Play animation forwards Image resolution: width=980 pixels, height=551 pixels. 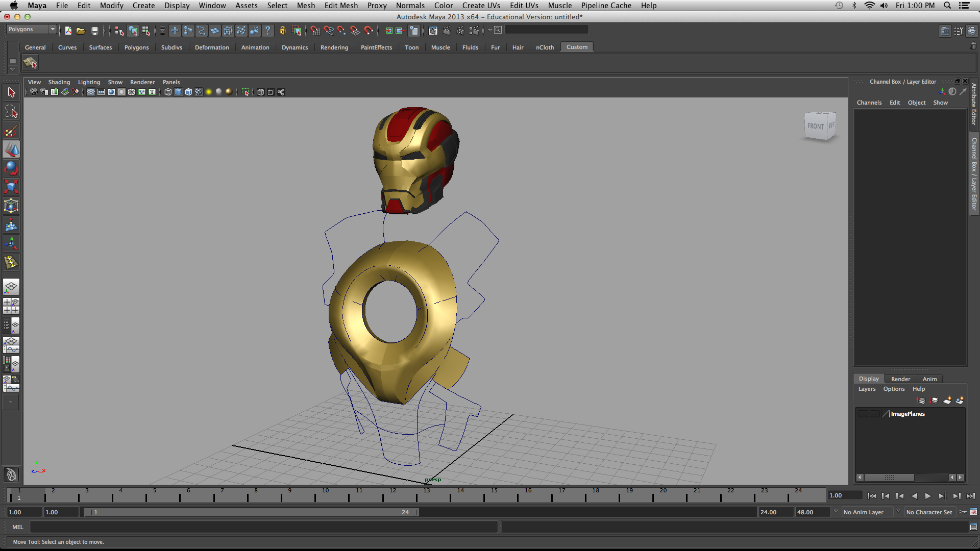[928, 496]
